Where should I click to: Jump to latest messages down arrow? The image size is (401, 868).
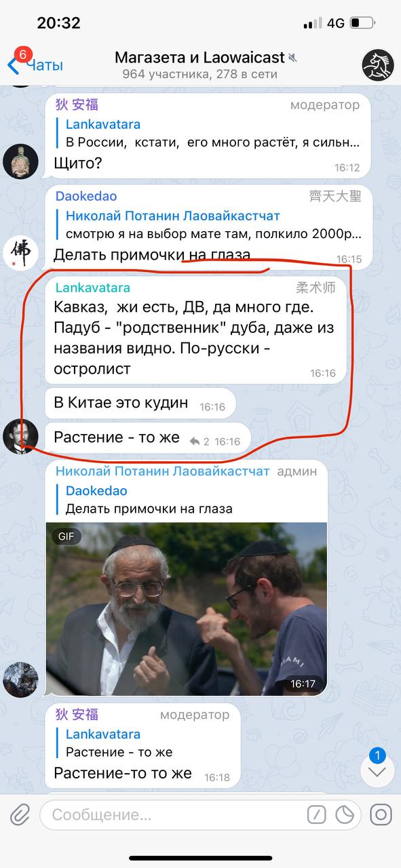click(x=377, y=772)
